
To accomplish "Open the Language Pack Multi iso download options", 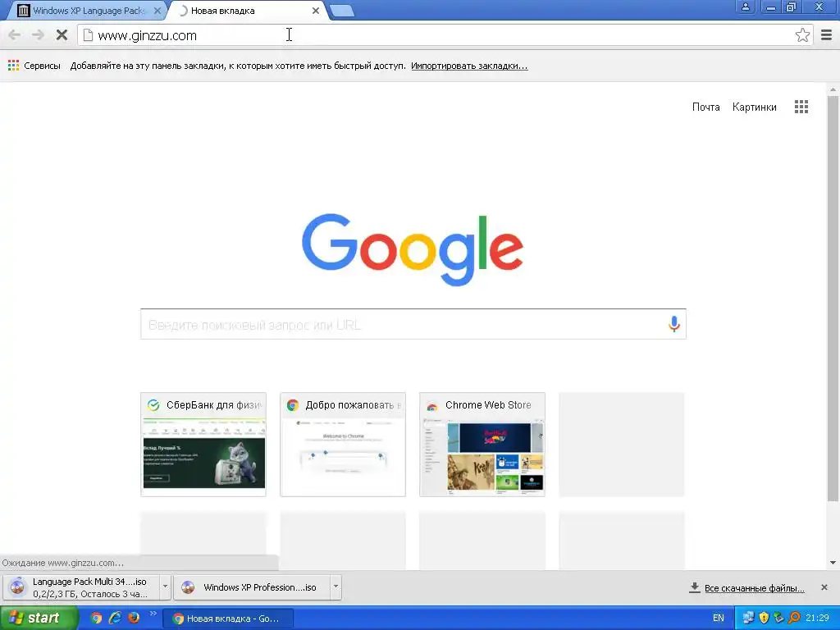I will pos(165,587).
